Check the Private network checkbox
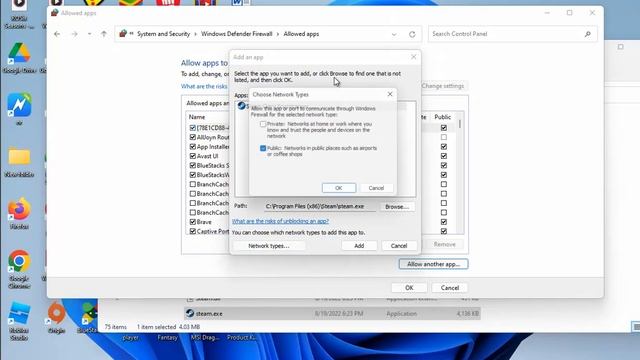The image size is (640, 360). tap(263, 124)
